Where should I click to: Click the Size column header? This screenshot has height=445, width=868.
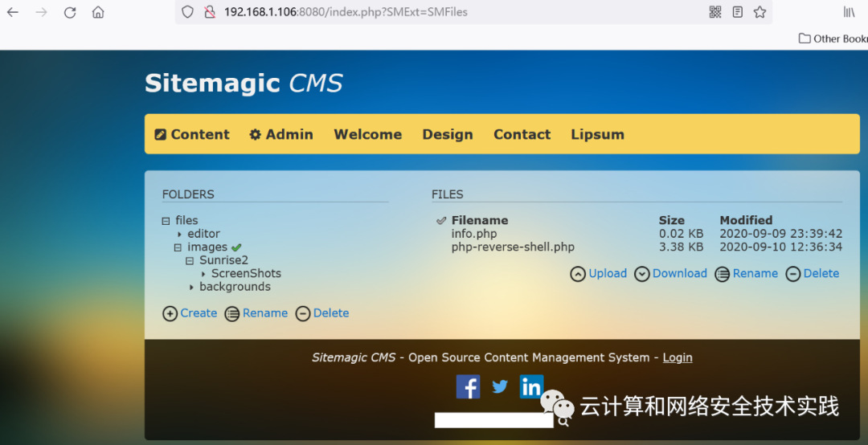pyautogui.click(x=671, y=220)
